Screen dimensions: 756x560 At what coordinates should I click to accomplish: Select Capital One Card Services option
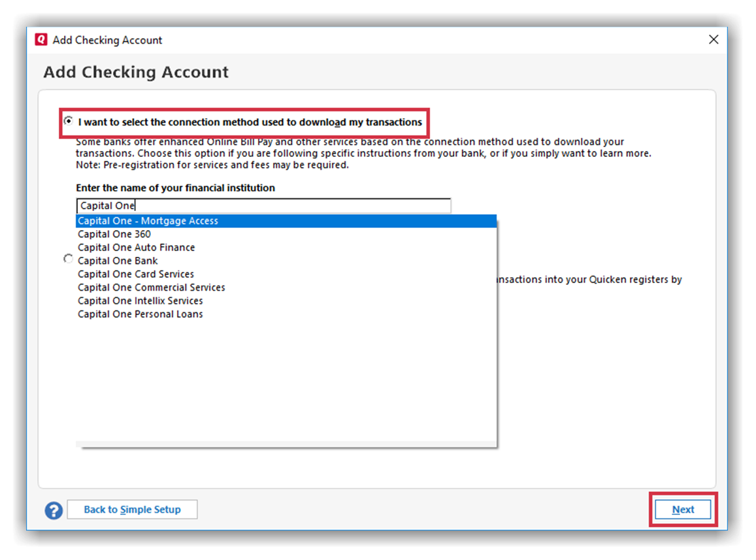point(136,274)
